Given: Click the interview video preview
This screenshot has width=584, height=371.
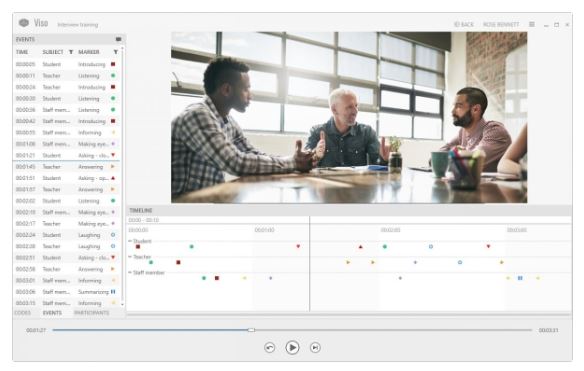Looking at the screenshot, I should [349, 117].
